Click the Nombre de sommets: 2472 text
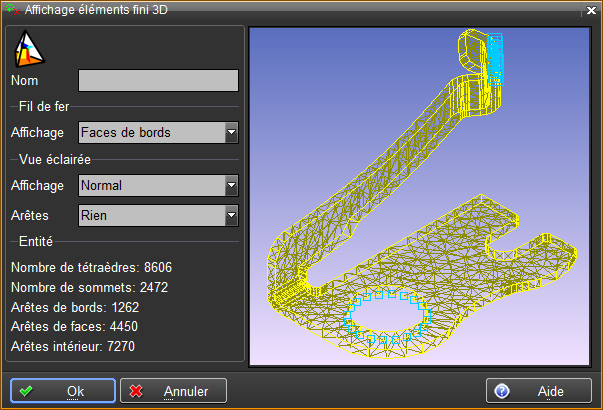603x410 pixels. [90, 287]
